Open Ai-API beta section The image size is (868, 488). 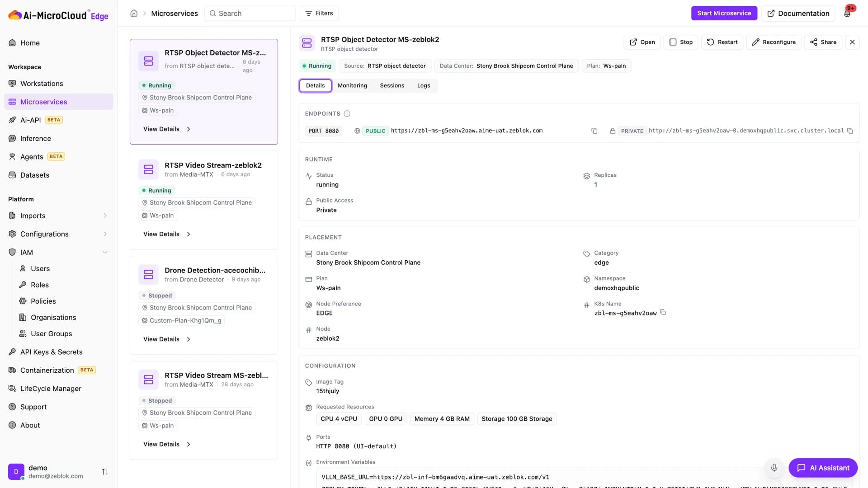tap(59, 120)
